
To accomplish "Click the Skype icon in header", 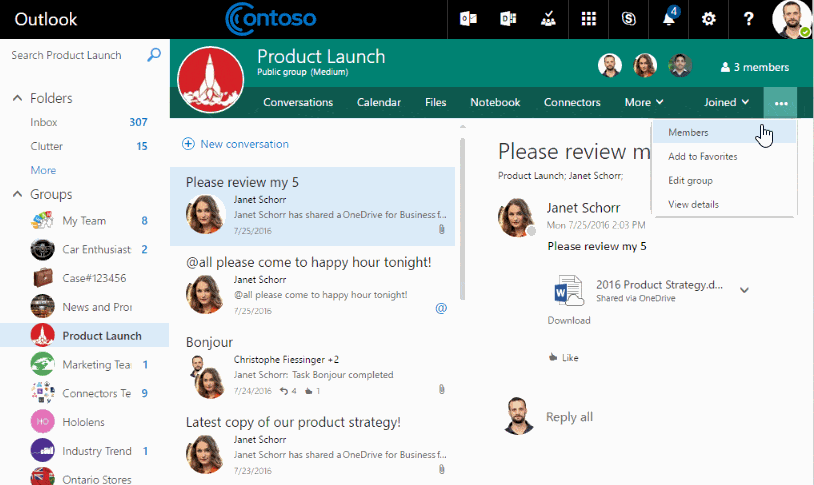I will pos(628,19).
